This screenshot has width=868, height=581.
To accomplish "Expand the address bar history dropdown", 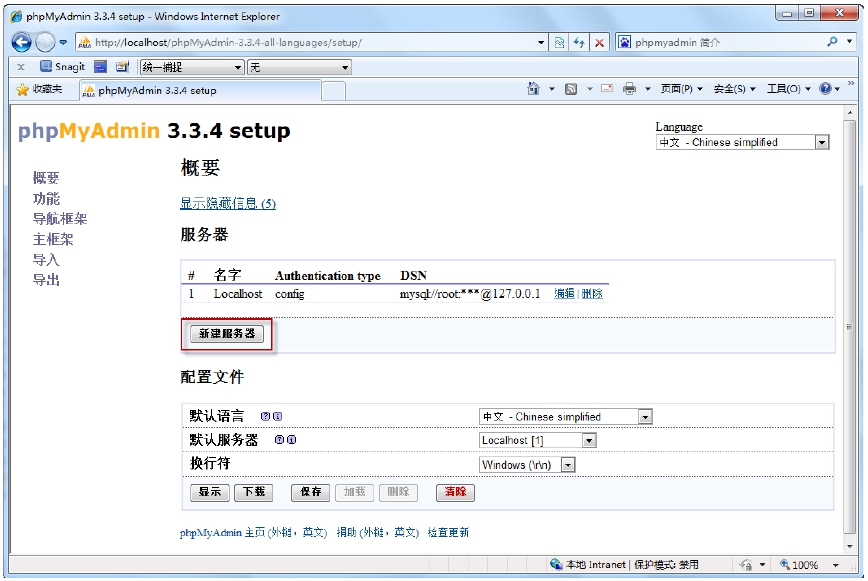I will coord(541,43).
